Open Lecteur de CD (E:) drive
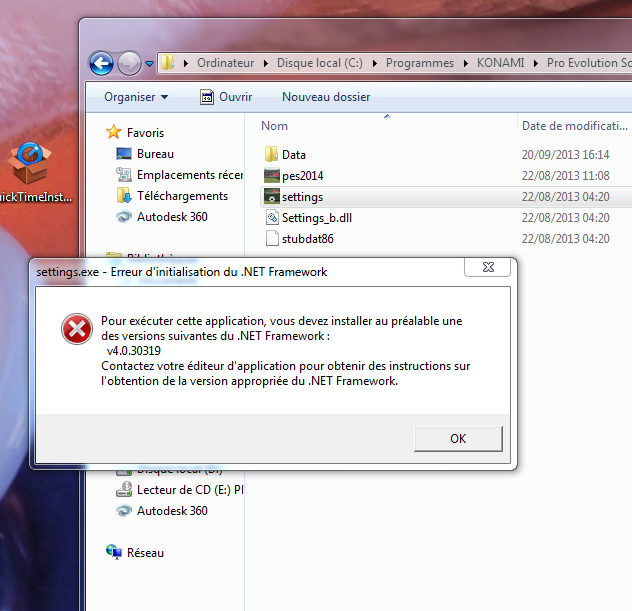The image size is (632, 611). coord(190,490)
